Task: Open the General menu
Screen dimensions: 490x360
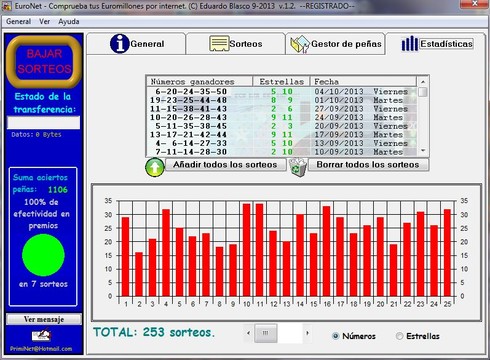Action: click(x=18, y=22)
